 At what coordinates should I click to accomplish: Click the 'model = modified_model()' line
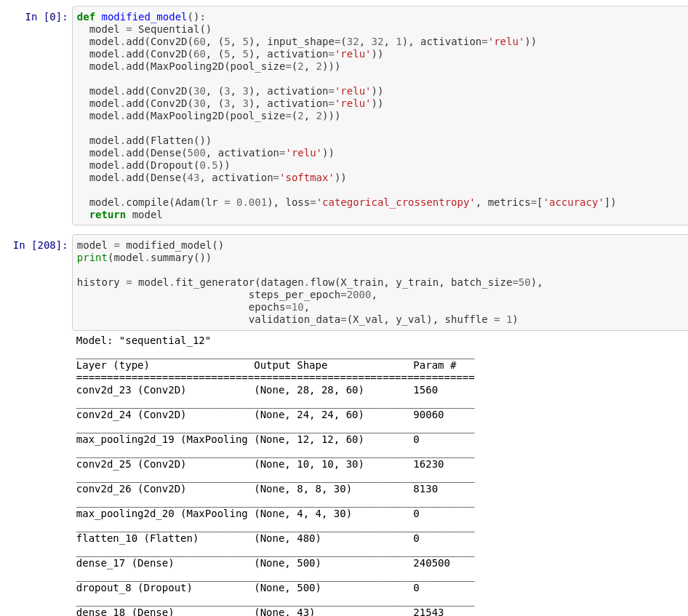click(150, 245)
